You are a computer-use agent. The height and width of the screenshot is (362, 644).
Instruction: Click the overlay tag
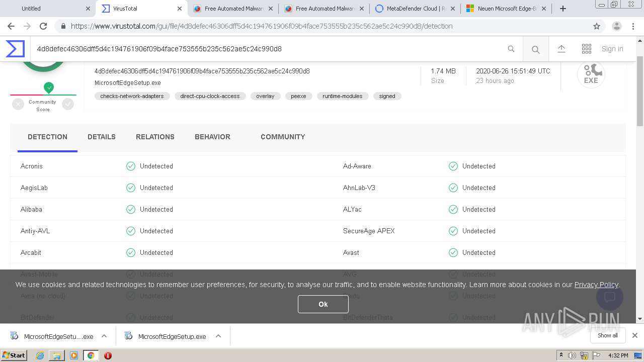pos(265,96)
